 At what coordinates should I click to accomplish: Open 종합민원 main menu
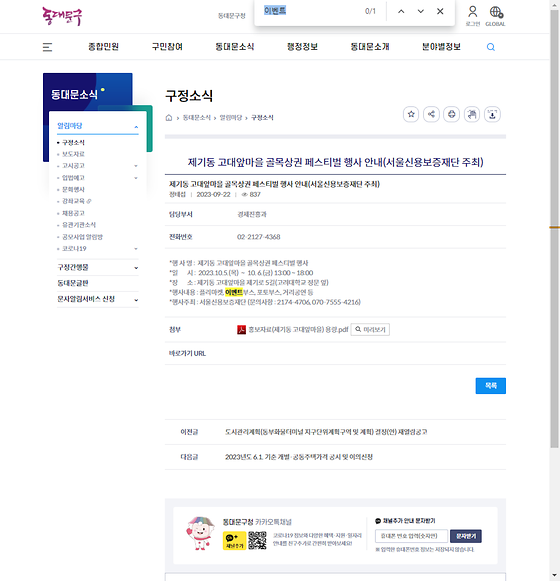[103, 47]
